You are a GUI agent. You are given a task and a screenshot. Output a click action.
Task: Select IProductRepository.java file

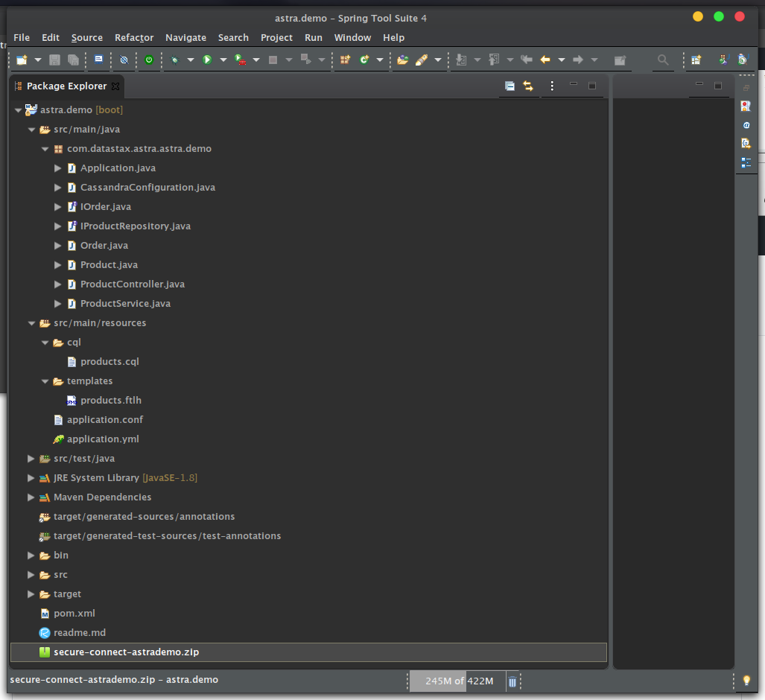(x=135, y=226)
